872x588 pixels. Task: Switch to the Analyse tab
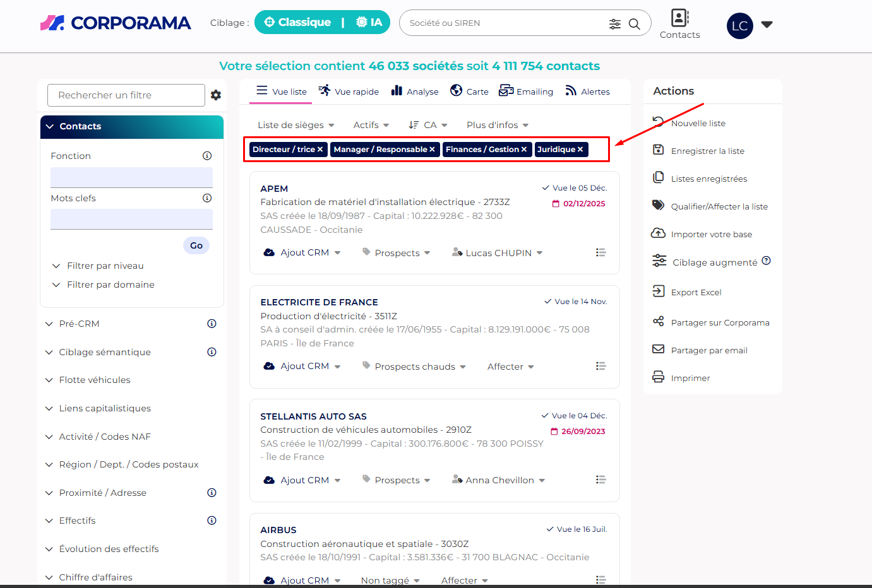pyautogui.click(x=414, y=91)
